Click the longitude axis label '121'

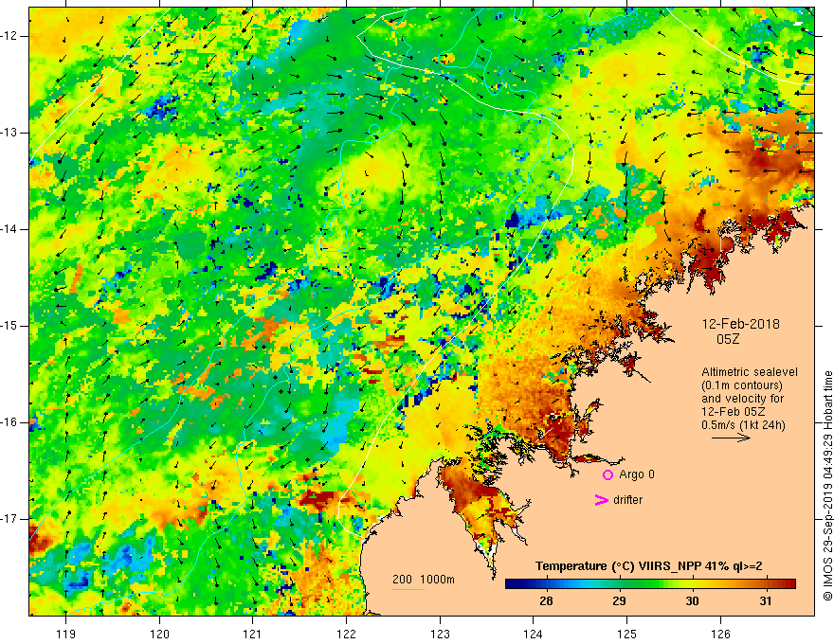click(x=253, y=634)
